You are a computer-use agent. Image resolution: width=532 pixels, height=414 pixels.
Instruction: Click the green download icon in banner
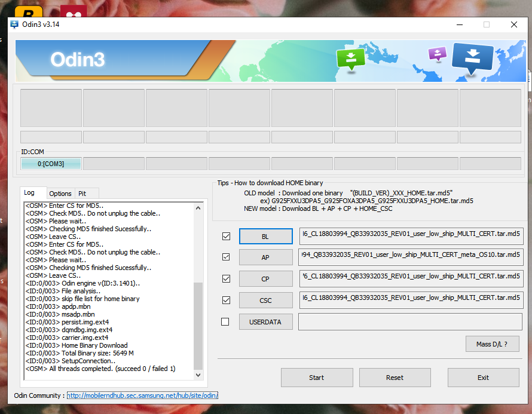click(x=350, y=59)
